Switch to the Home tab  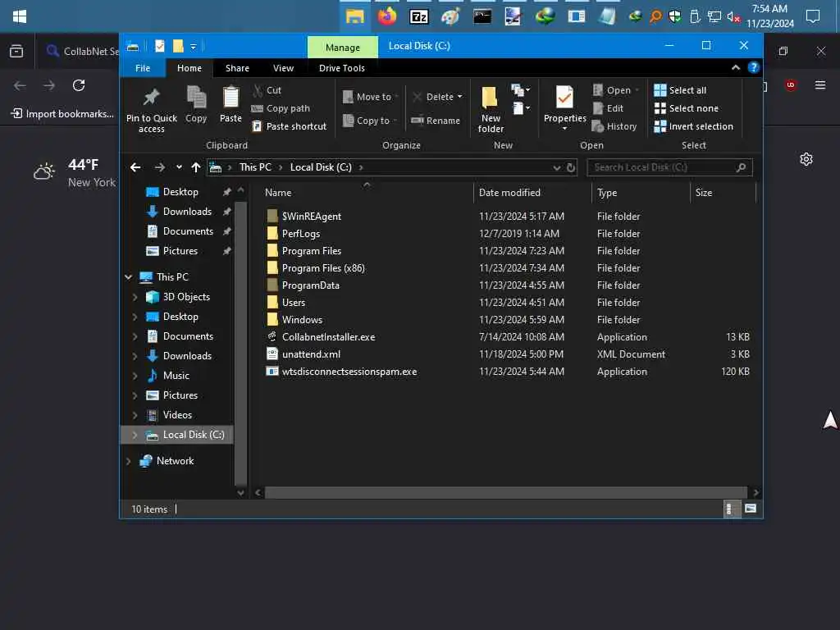click(x=189, y=68)
